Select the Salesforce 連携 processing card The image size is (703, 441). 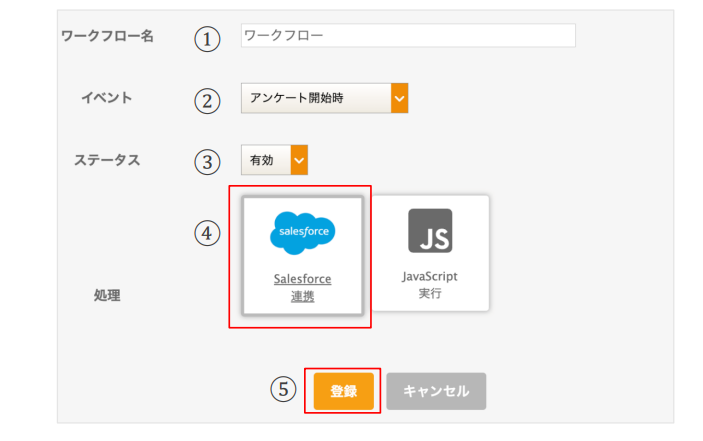[303, 255]
